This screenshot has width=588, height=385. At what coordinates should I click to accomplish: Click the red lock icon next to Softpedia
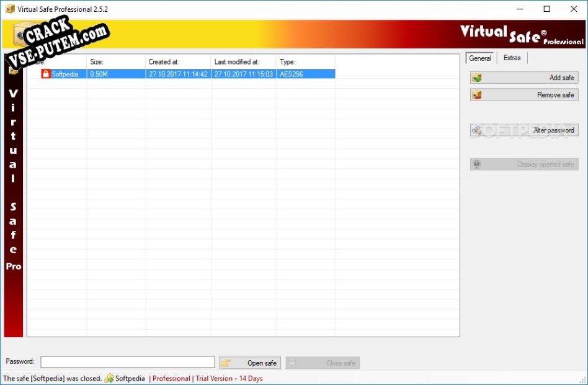[46, 74]
